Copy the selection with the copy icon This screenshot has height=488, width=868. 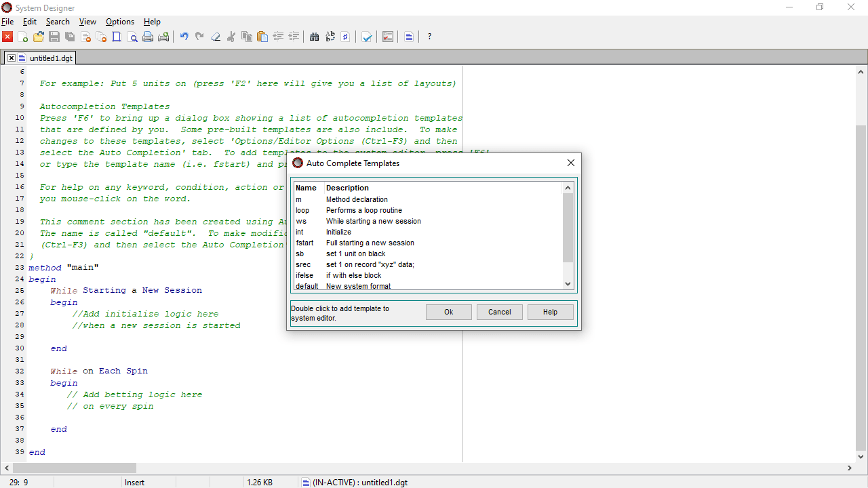click(x=247, y=37)
